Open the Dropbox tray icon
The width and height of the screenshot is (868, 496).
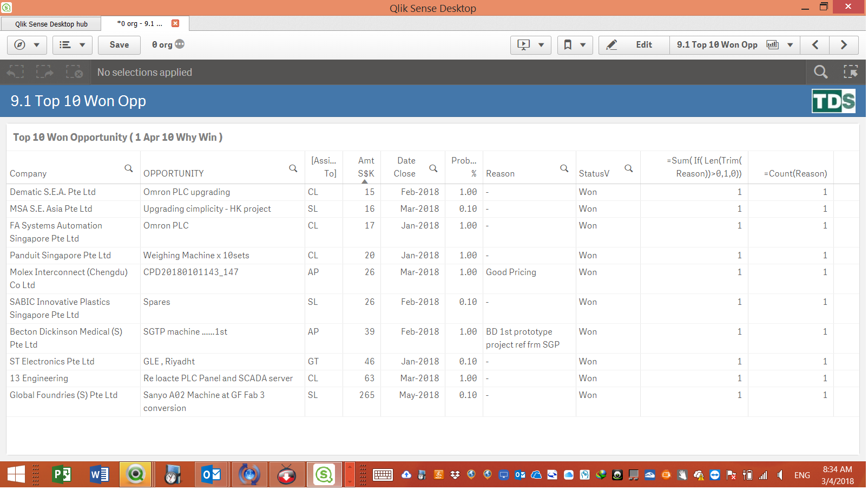coord(455,475)
